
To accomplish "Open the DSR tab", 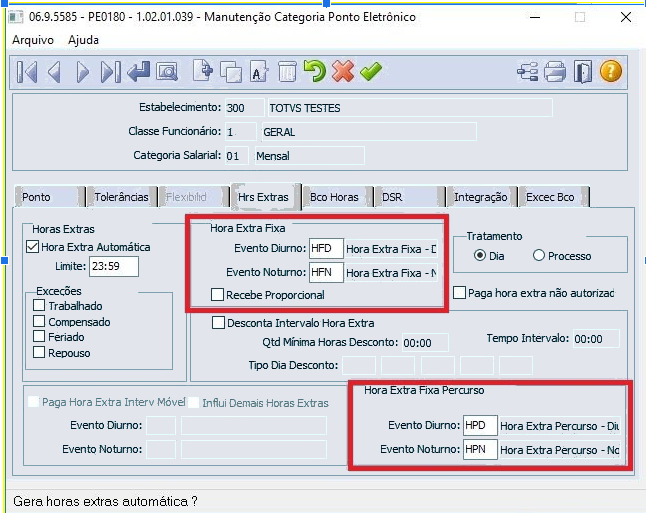I will tap(410, 197).
